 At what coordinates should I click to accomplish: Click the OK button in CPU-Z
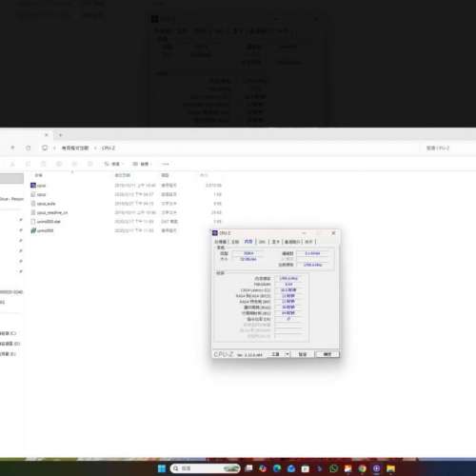tap(327, 354)
